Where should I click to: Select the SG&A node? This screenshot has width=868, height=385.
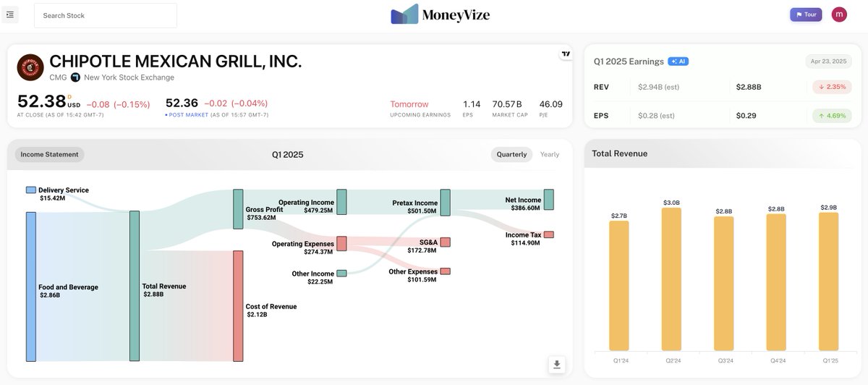click(x=445, y=242)
